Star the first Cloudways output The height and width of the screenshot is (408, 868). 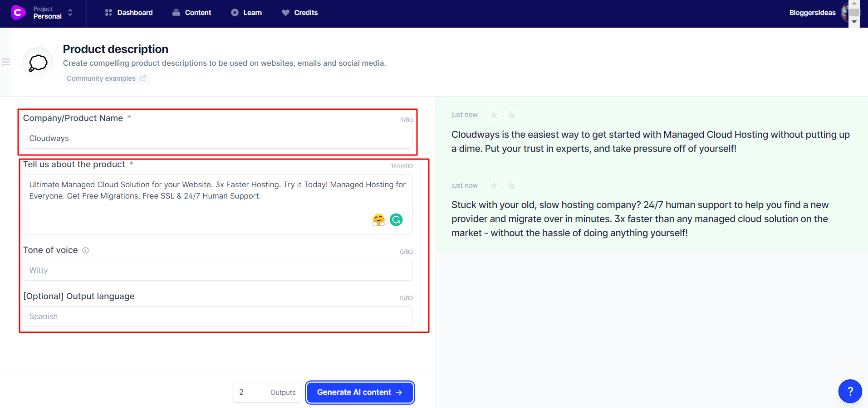tap(494, 115)
